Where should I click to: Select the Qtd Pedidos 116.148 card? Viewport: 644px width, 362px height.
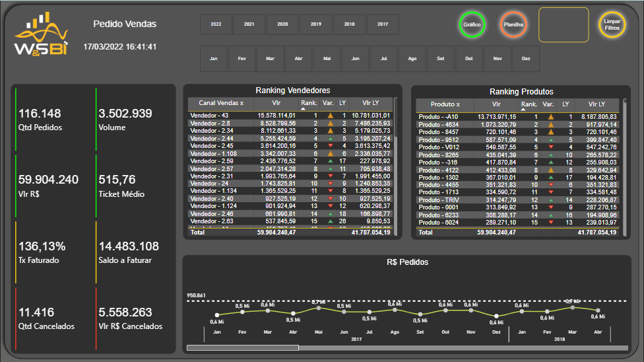pyautogui.click(x=54, y=120)
